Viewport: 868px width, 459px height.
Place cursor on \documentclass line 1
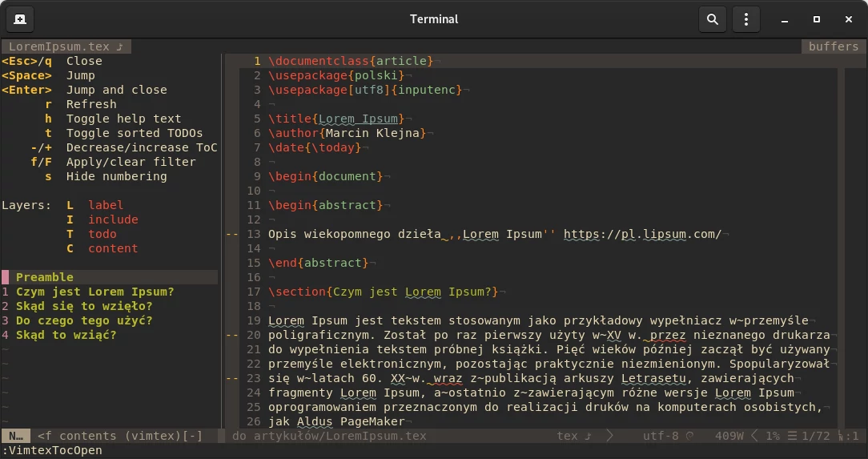(351, 61)
